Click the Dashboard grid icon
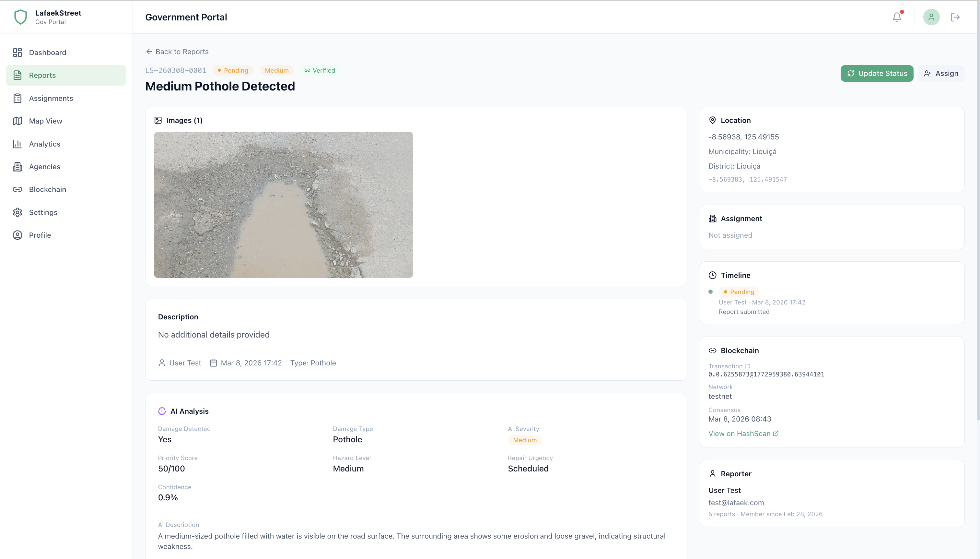This screenshot has width=980, height=559. [x=17, y=53]
